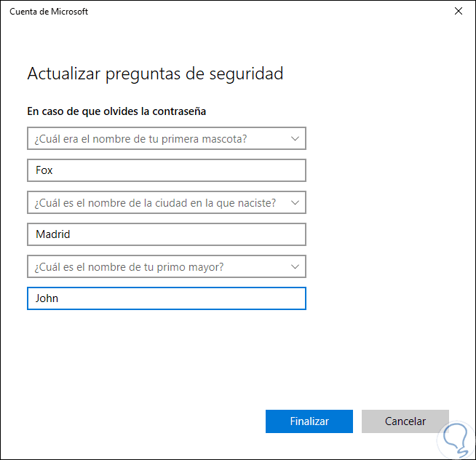Close the Cuenta de Microsoft window
This screenshot has height=460, width=476.
tap(458, 12)
